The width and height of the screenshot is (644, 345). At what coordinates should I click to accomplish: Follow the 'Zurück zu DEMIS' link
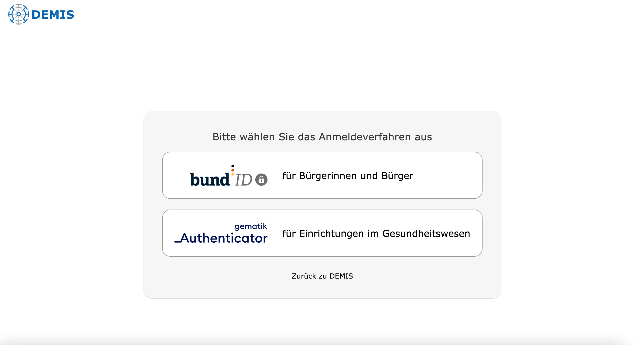(x=322, y=276)
